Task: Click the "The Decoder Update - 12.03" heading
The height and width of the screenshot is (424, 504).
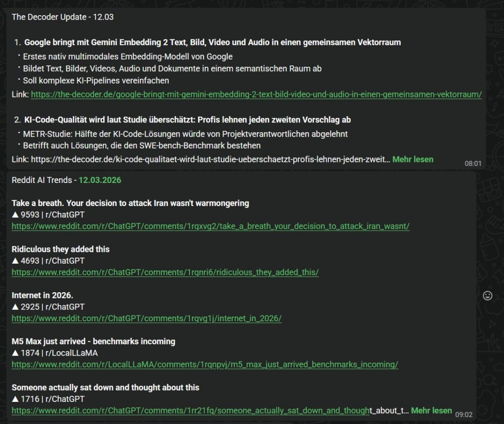Action: [x=63, y=17]
